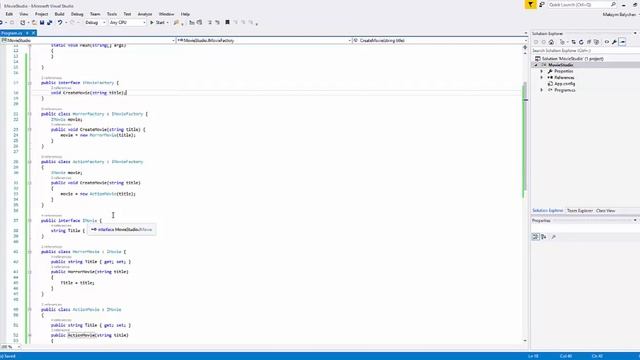This screenshot has width=640, height=360.
Task: Open the View menu
Action: tap(24, 14)
